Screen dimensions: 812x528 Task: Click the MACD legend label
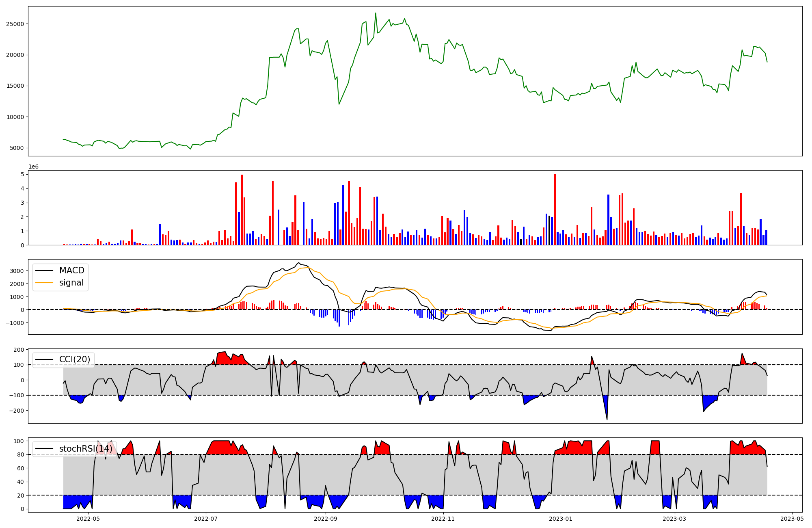71,270
